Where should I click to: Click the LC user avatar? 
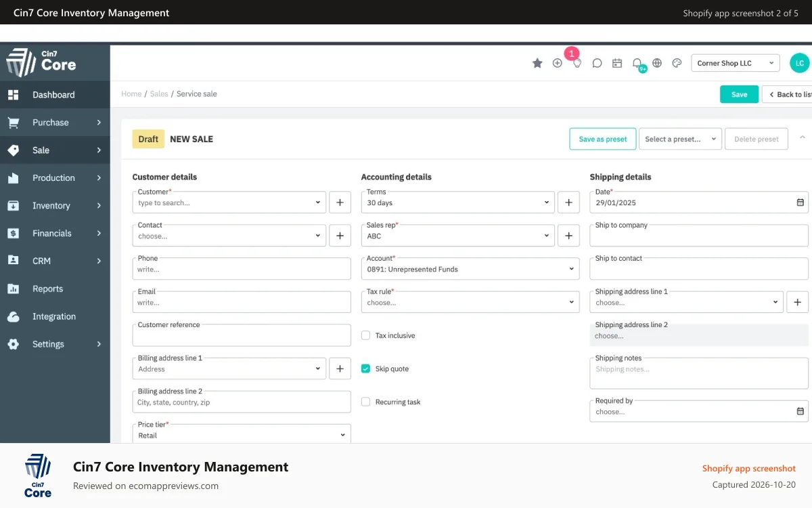click(x=799, y=63)
